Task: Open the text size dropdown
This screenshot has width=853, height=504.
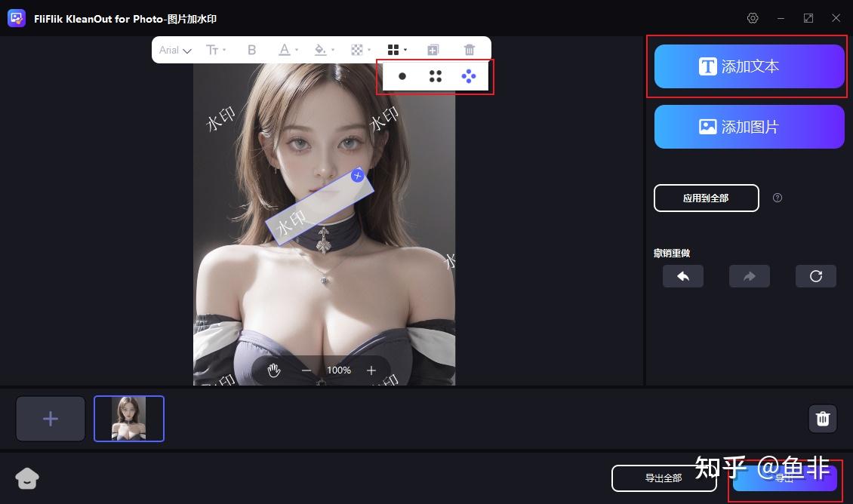Action: (216, 50)
